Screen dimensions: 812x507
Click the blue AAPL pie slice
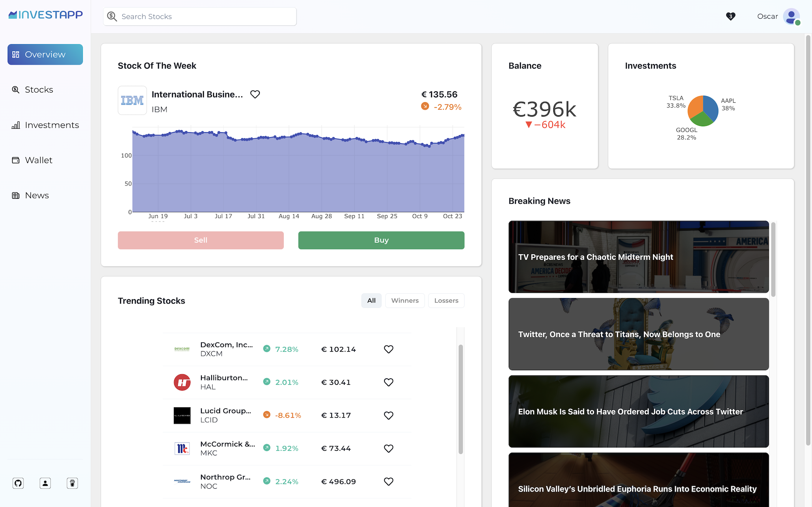pos(711,107)
